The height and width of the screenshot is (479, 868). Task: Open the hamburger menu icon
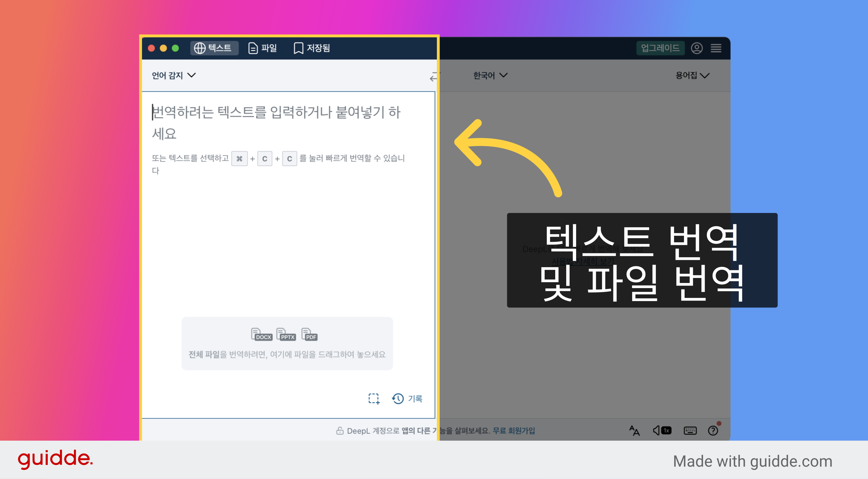716,48
